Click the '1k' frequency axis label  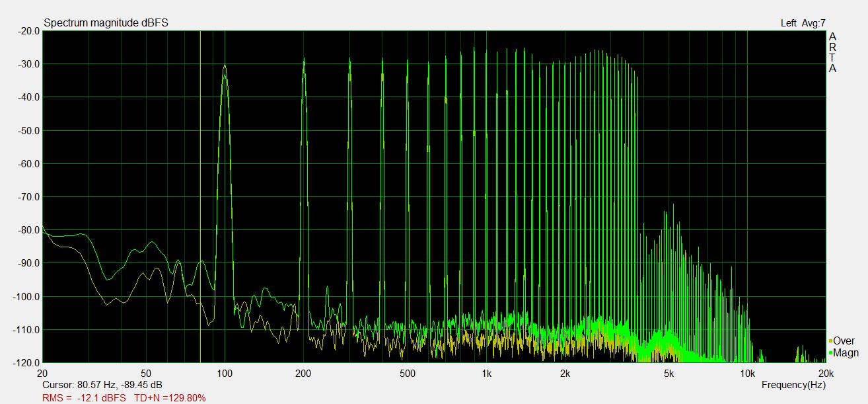(486, 373)
